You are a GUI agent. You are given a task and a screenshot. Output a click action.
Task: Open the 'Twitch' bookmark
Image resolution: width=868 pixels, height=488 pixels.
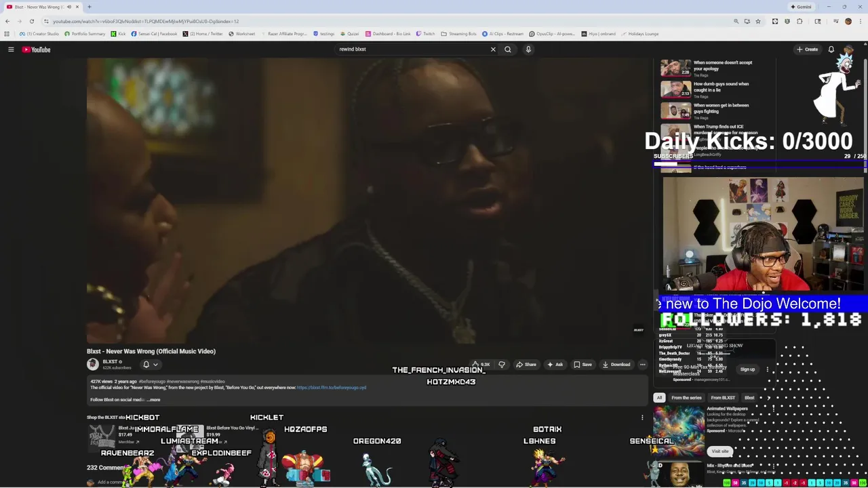(426, 34)
